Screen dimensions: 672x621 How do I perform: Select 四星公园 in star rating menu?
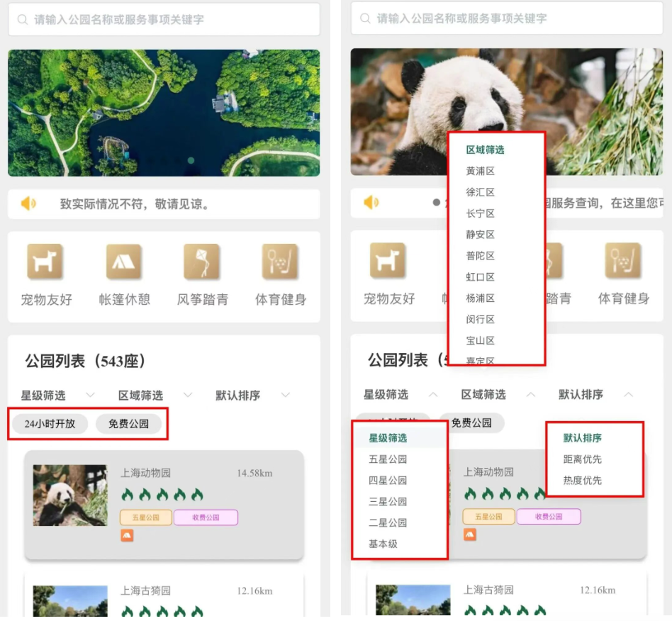point(388,481)
